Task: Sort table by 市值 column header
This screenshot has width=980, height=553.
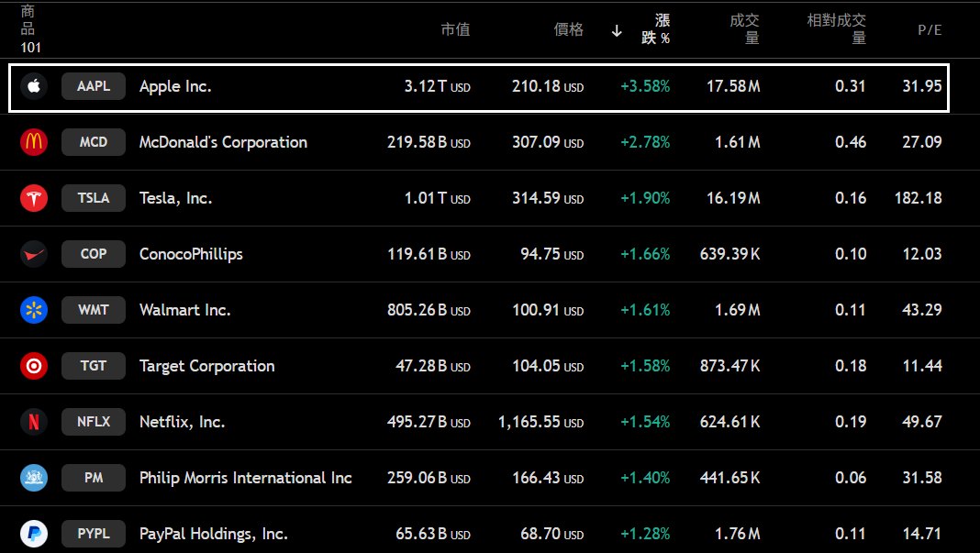Action: 455,29
